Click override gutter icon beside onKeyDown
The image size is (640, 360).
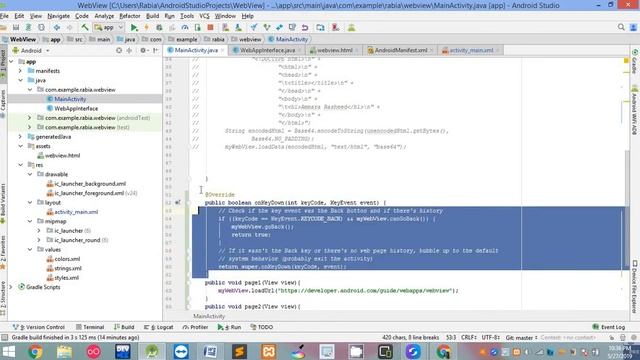click(x=178, y=202)
